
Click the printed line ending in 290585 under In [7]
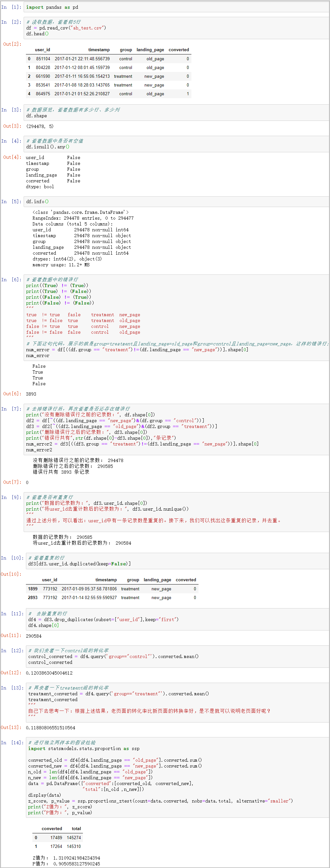point(73,466)
